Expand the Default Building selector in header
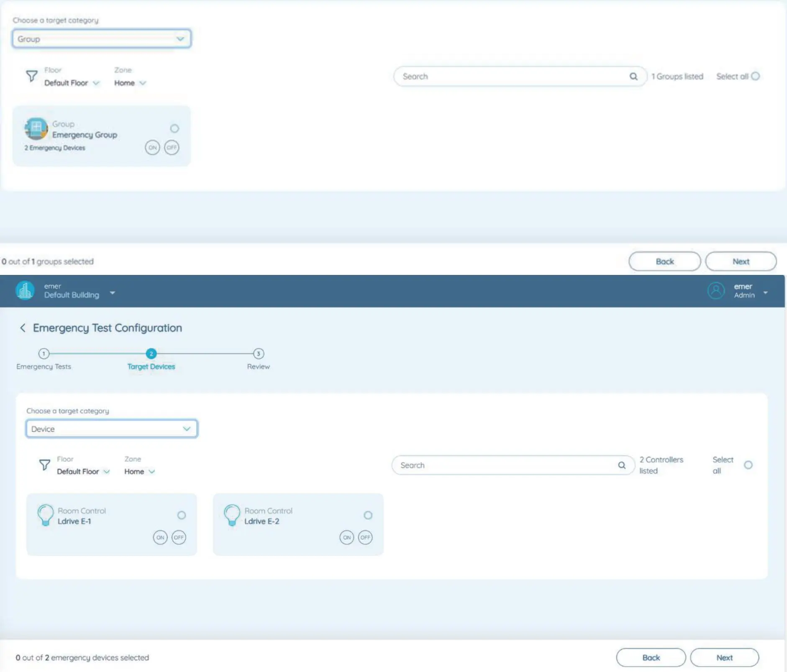 pyautogui.click(x=112, y=293)
